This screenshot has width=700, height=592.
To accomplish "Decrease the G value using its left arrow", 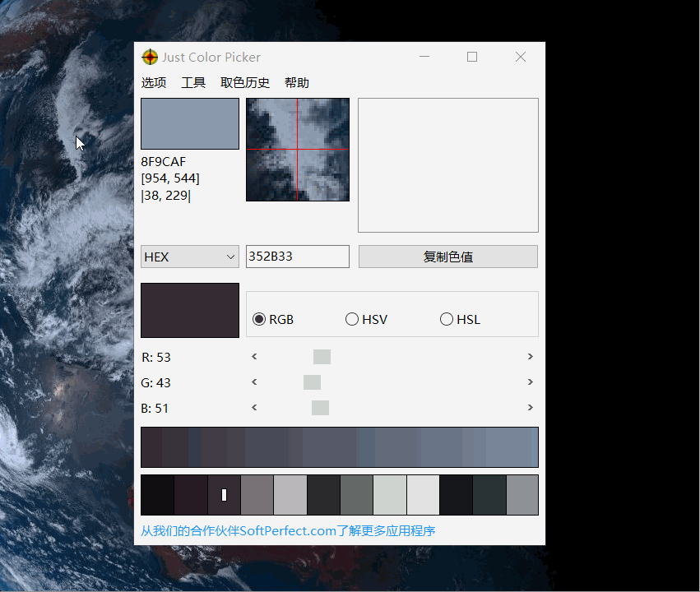I will [x=253, y=382].
